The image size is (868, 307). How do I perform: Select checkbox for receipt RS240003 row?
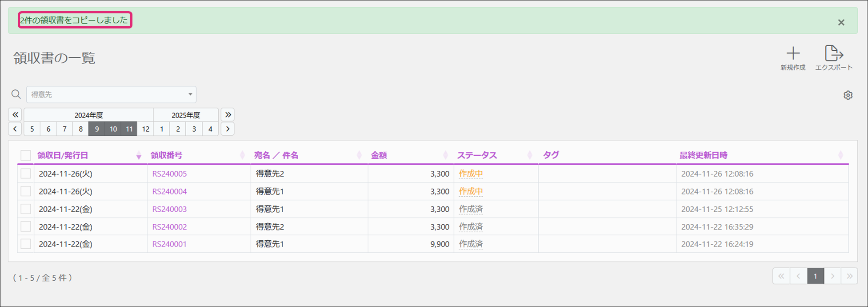pos(26,209)
